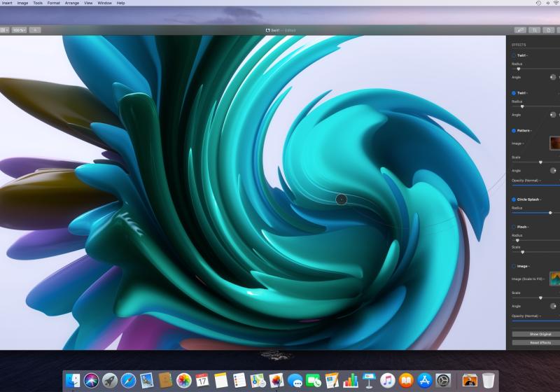
Task: Open the Window menu
Action: 104,3
